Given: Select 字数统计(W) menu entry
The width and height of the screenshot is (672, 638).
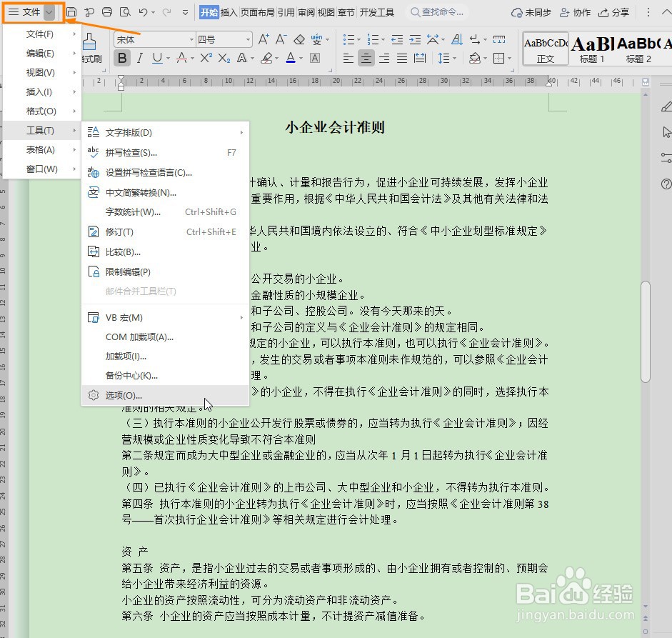Looking at the screenshot, I should click(165, 211).
